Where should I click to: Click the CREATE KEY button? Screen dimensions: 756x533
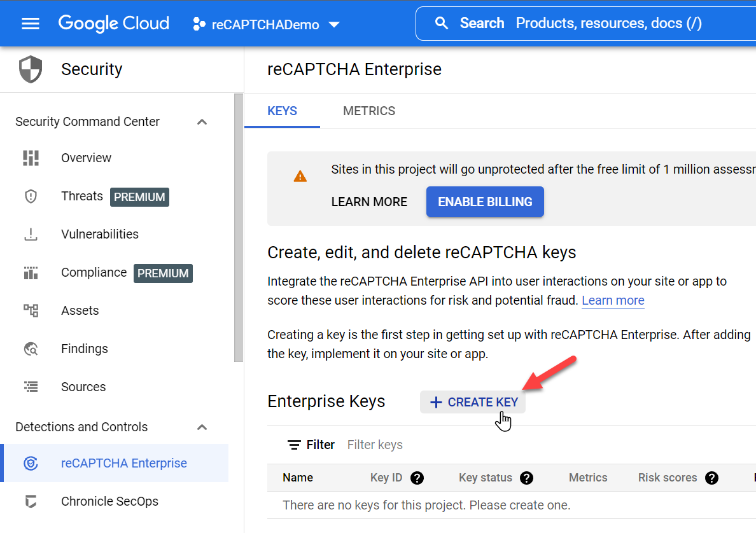pyautogui.click(x=473, y=402)
